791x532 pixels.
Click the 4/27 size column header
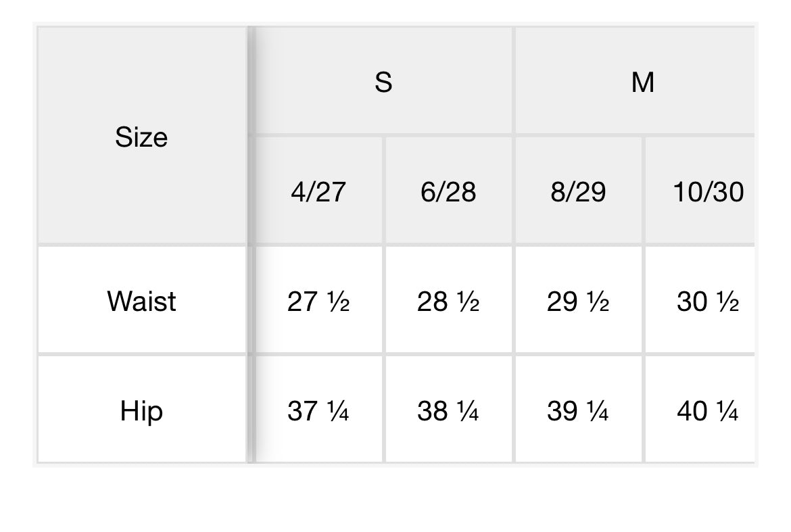(x=318, y=192)
